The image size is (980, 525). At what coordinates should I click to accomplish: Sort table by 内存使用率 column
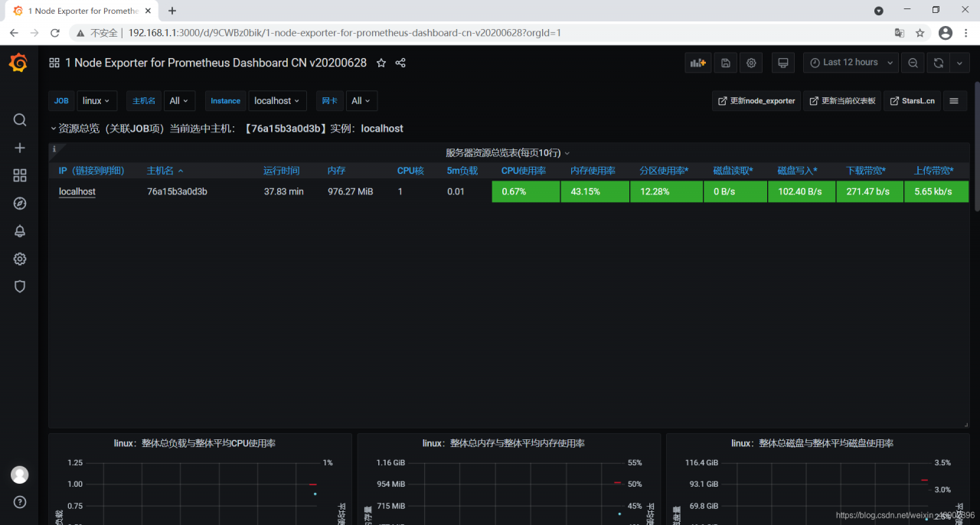coord(593,171)
